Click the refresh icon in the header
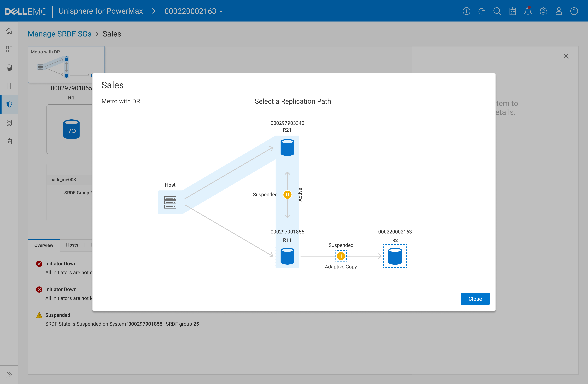The image size is (588, 384). [x=482, y=11]
